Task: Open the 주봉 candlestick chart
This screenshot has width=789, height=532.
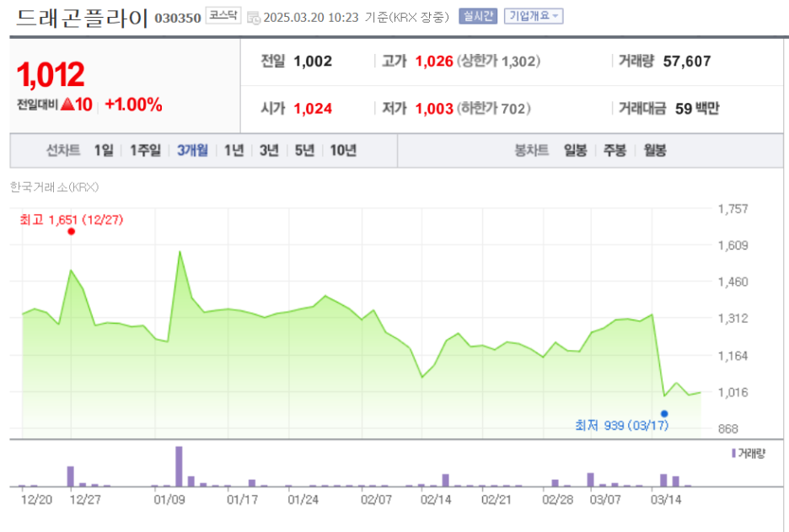Action: [x=615, y=150]
